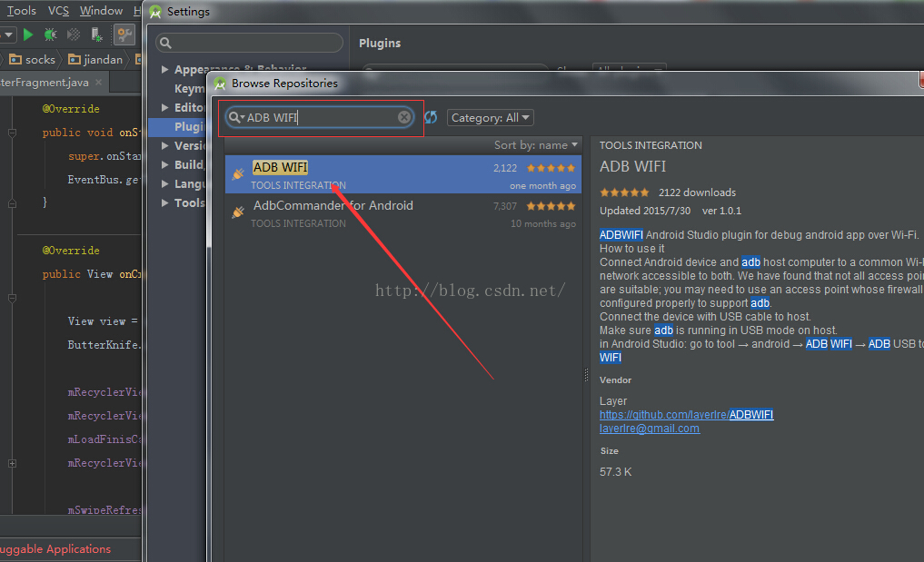Attach debugger to Android process icon
Viewport: 924px width, 562px height.
(96, 35)
